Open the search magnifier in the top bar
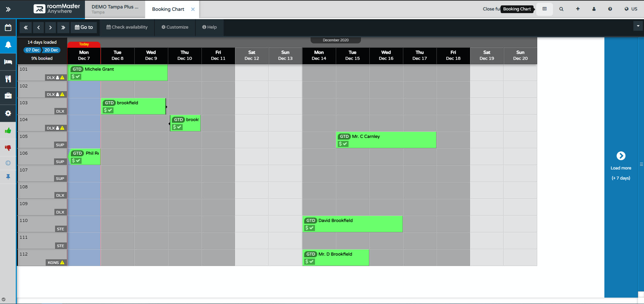 pyautogui.click(x=561, y=9)
